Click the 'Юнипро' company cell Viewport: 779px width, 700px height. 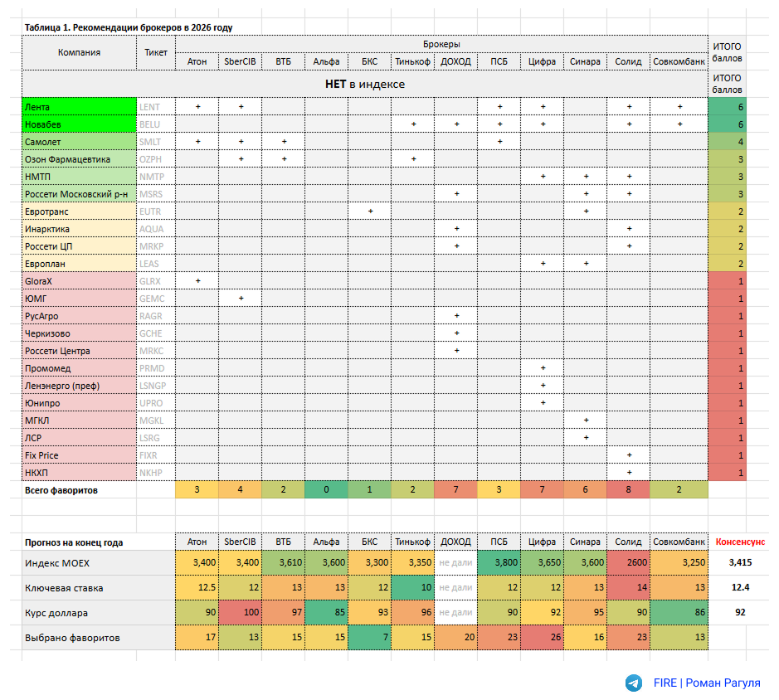coord(79,403)
